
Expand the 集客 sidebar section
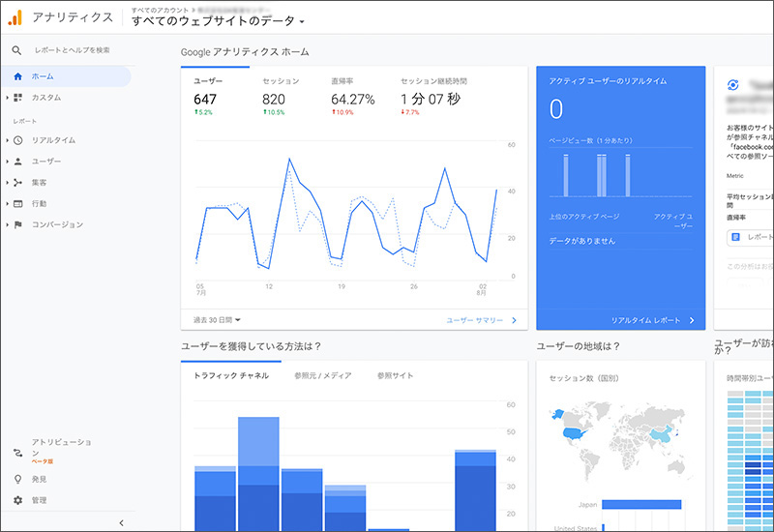coord(8,183)
